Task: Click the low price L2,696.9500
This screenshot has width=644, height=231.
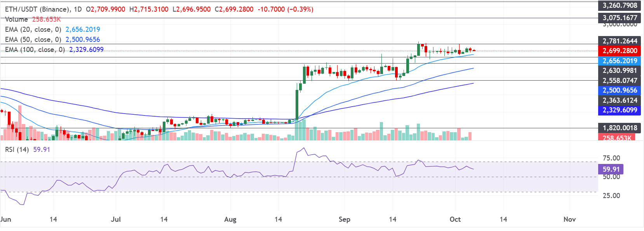Action: (x=191, y=9)
